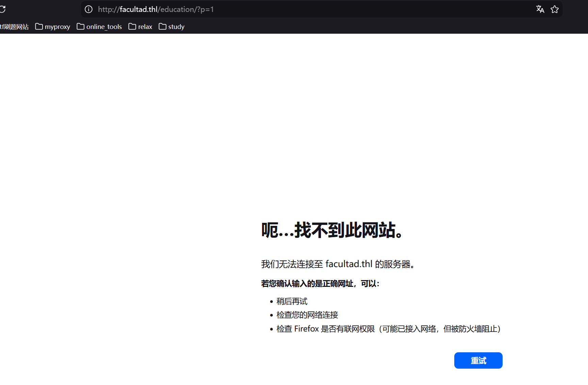Viewport: 588px width, 385px height.
Task: Click the translate page icon
Action: 540,9
